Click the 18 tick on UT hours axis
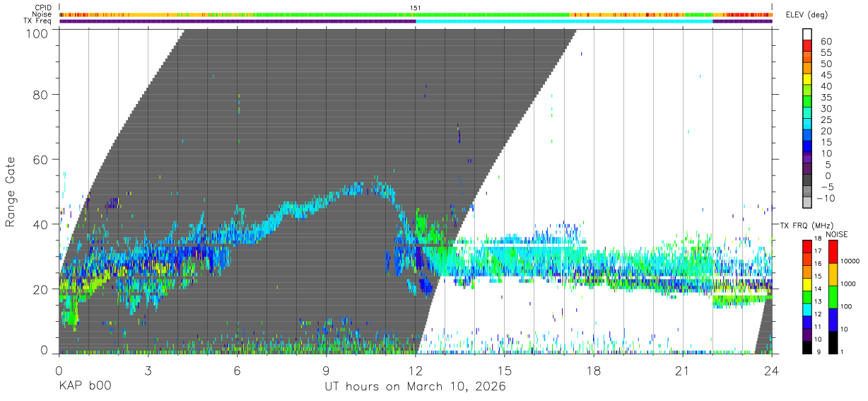The height and width of the screenshot is (401, 868). click(594, 371)
